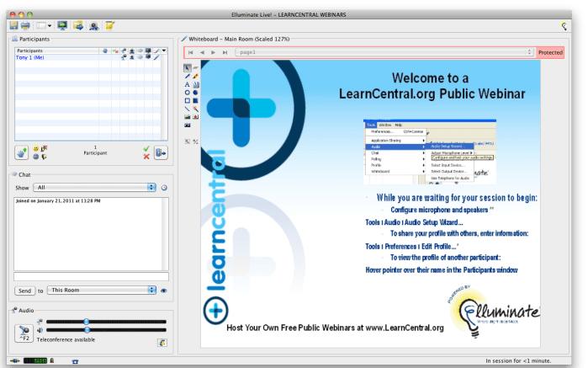The width and height of the screenshot is (588, 368).
Task: Open the whiteboard page1 selector
Action: 384,52
